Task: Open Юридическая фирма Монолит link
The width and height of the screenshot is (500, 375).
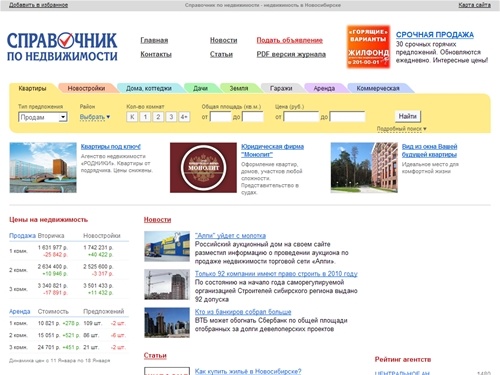Action: 272,150
